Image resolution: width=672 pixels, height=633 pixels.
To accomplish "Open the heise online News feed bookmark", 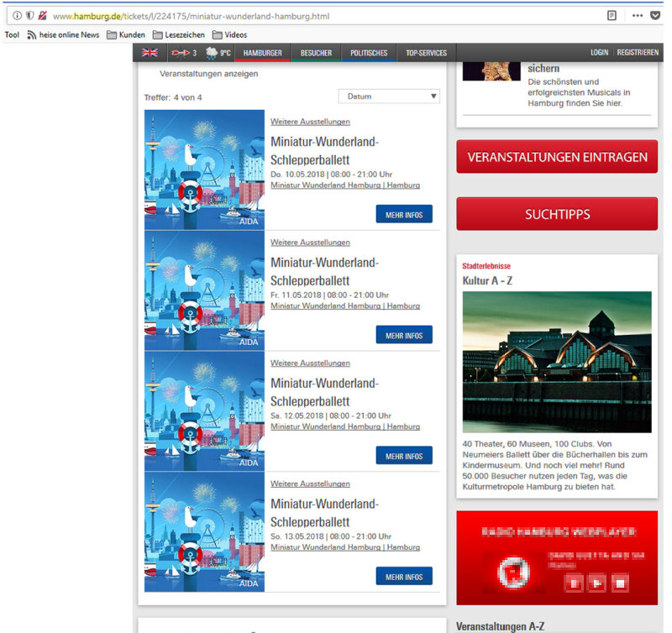I will coord(62,35).
